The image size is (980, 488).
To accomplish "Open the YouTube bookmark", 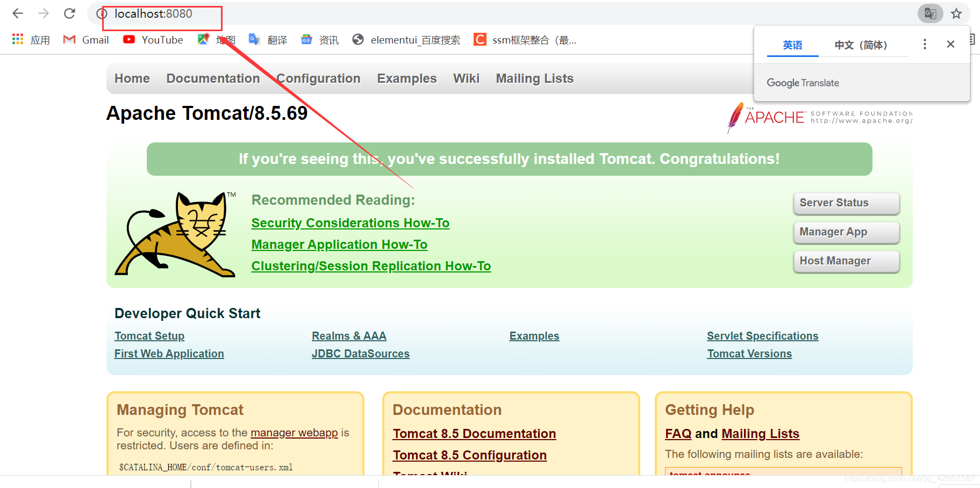I will click(x=153, y=40).
